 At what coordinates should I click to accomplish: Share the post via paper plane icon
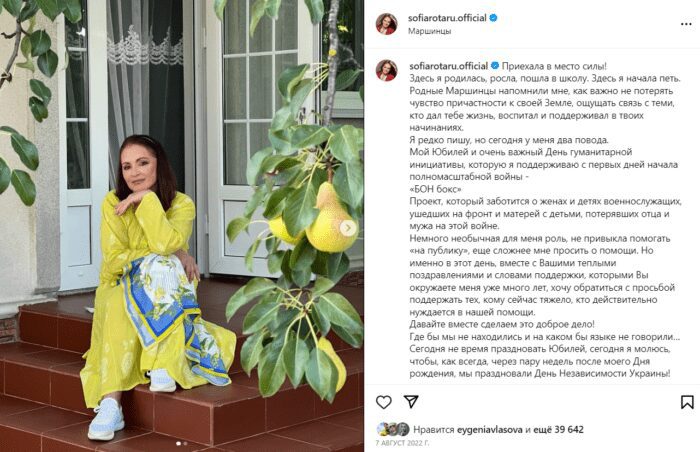click(x=411, y=402)
